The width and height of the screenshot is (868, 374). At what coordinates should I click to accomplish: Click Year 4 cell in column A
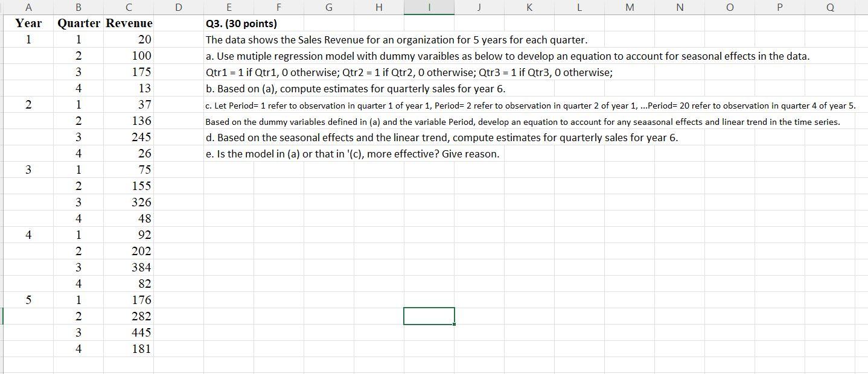point(28,235)
